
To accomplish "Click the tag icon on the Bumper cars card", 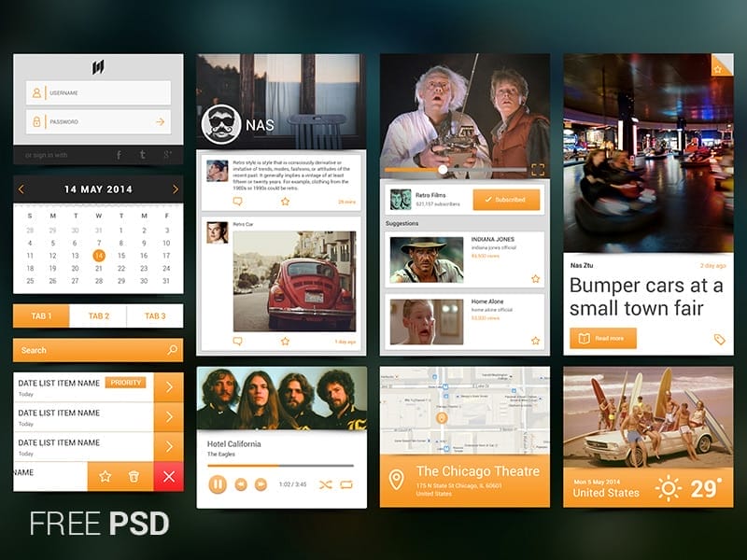I will point(719,339).
